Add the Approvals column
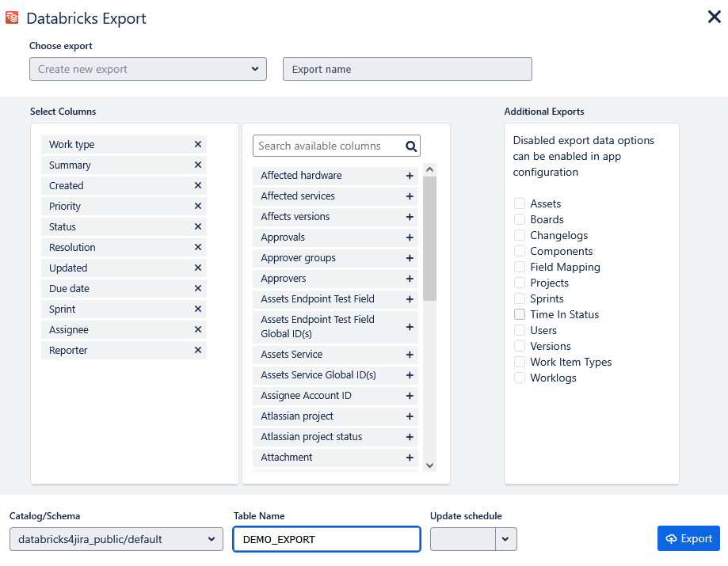The width and height of the screenshot is (728, 566). (410, 237)
